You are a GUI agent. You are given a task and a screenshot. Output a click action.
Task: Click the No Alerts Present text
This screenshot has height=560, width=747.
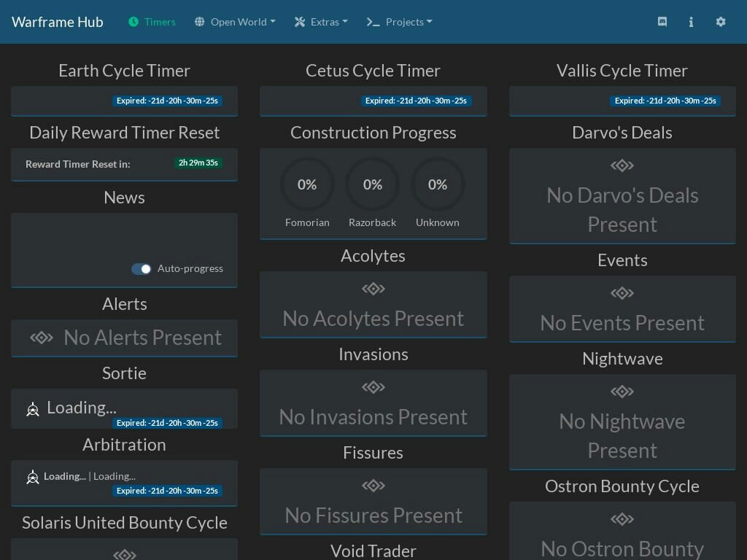click(x=142, y=338)
